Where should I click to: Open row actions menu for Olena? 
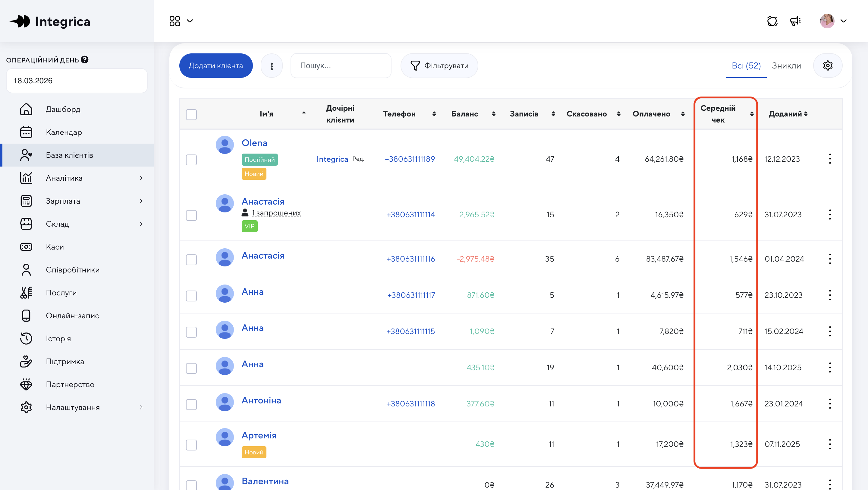(830, 159)
